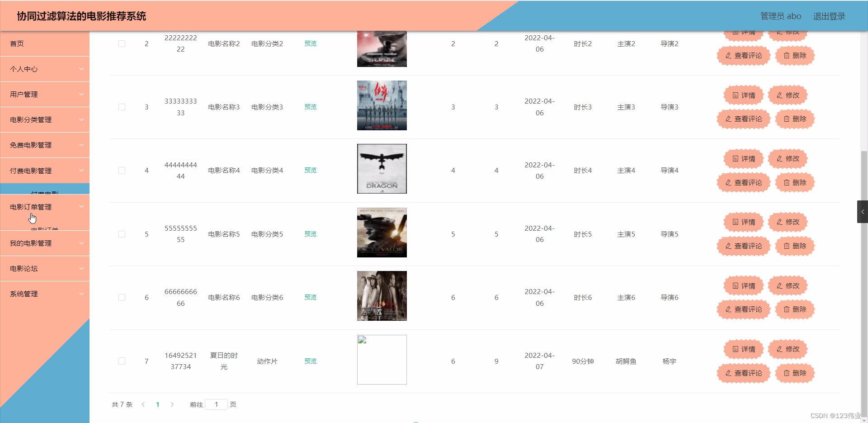868x423 pixels.
Task: Tick the checkbox for 夏日的时光
Action: [x=121, y=361]
